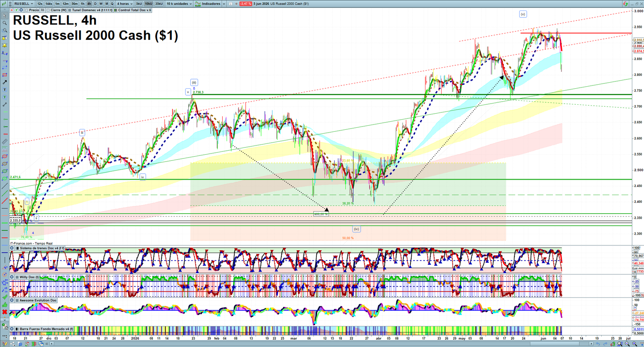
Task: Collapse the bottom toolbar with double chevron
Action: coord(47,344)
